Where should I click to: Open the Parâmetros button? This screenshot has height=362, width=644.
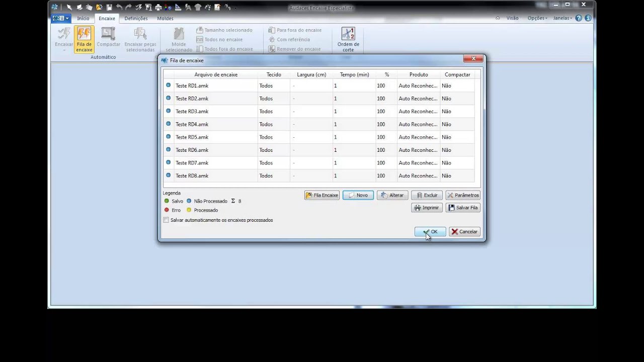[463, 195]
